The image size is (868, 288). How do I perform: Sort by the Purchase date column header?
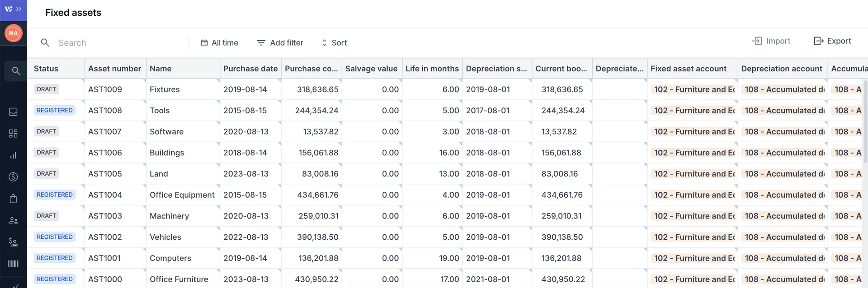[x=250, y=69]
